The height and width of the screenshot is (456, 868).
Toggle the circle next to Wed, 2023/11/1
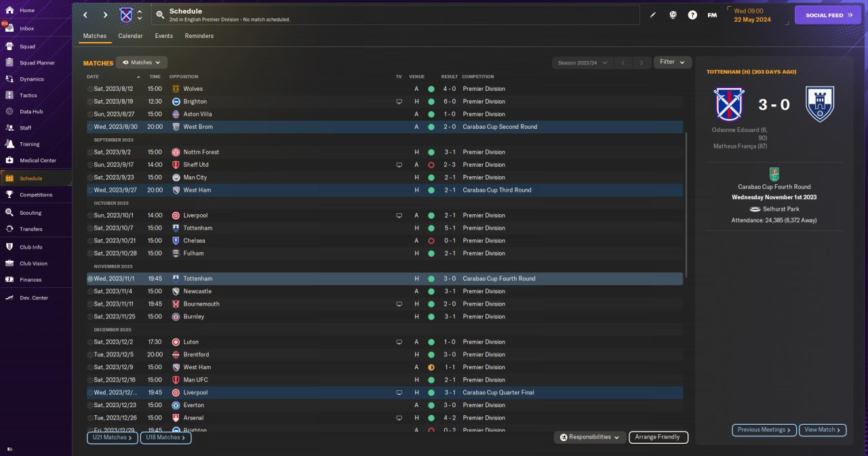[90, 278]
